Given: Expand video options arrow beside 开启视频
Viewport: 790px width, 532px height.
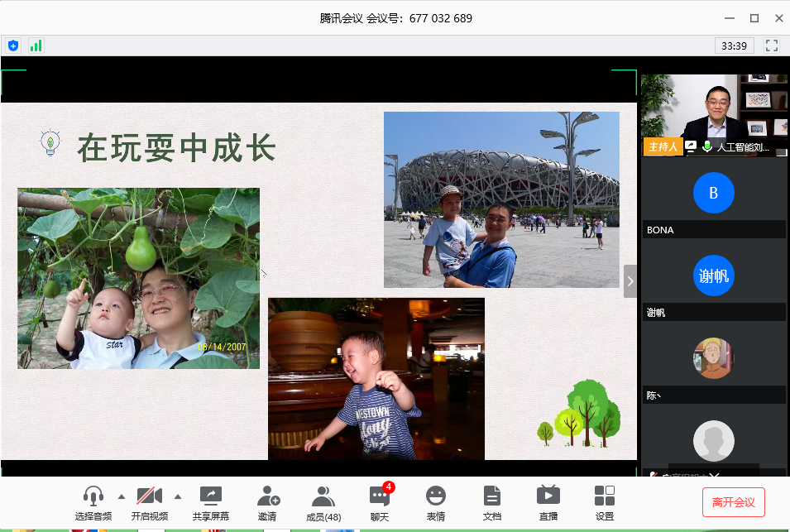Looking at the screenshot, I should pos(178,496).
